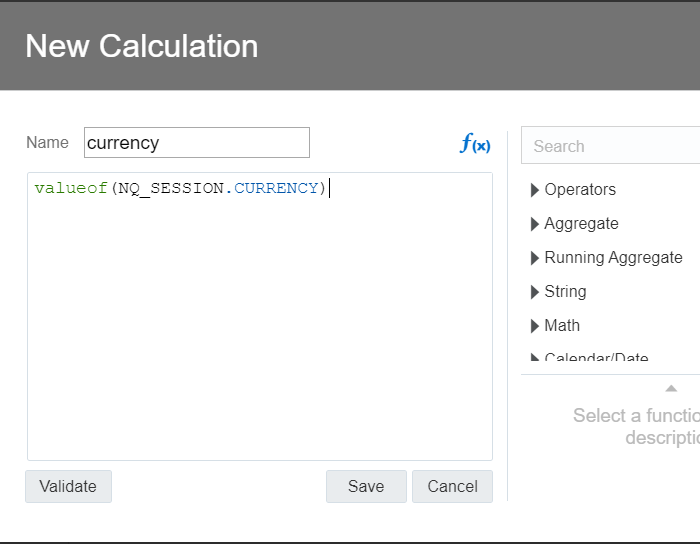Focus the Name field containing 'currency'
The height and width of the screenshot is (544, 700).
[x=197, y=143]
